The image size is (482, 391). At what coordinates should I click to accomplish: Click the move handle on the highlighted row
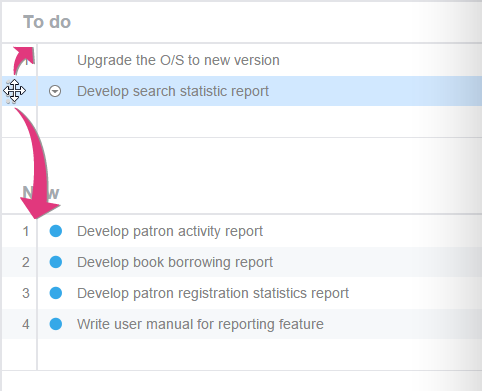[x=14, y=91]
